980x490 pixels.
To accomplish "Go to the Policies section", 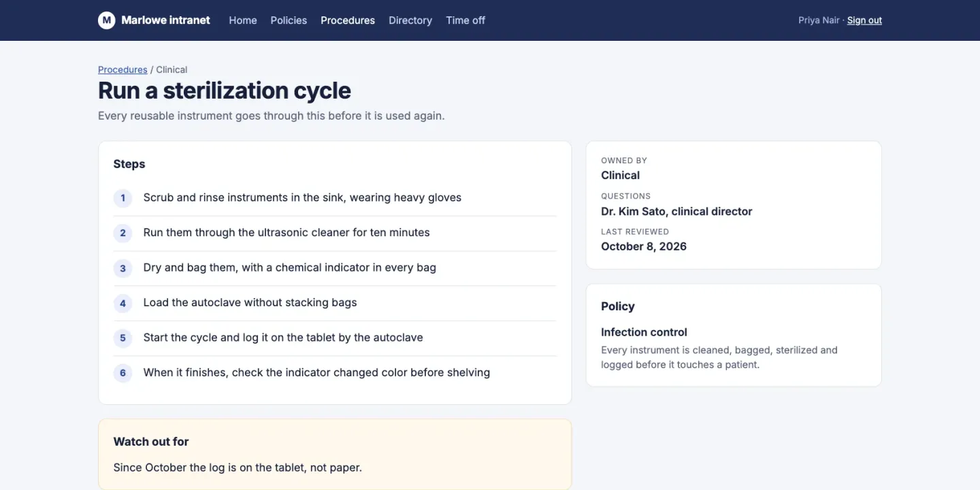I will click(x=289, y=20).
